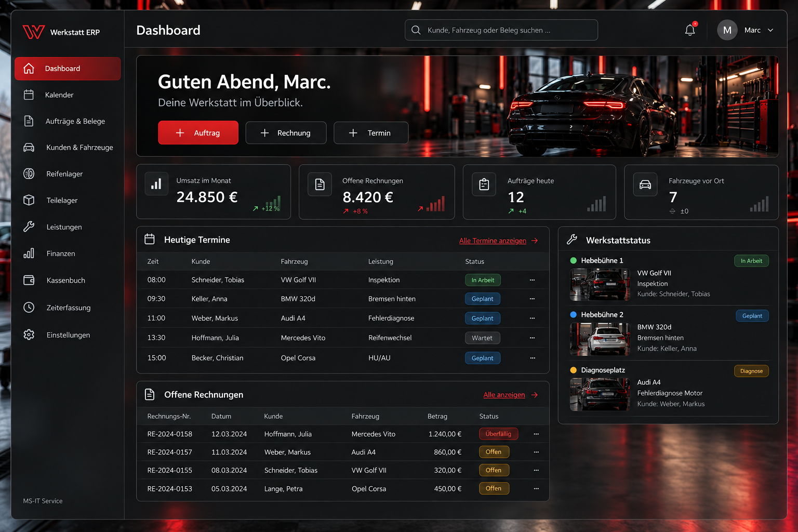
Task: Open row menu for Weber, Markus appointment
Action: tap(532, 318)
